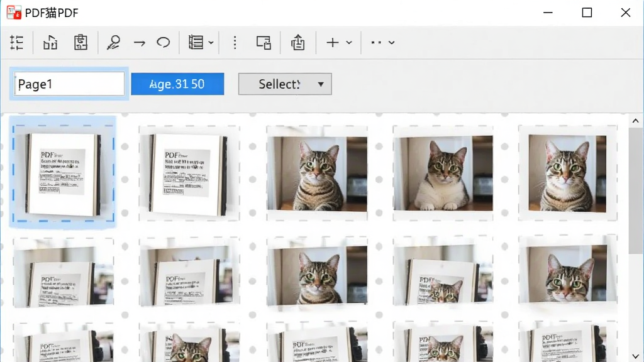Select the highlighted first PDF page thumbnail
The width and height of the screenshot is (644, 362).
(63, 173)
